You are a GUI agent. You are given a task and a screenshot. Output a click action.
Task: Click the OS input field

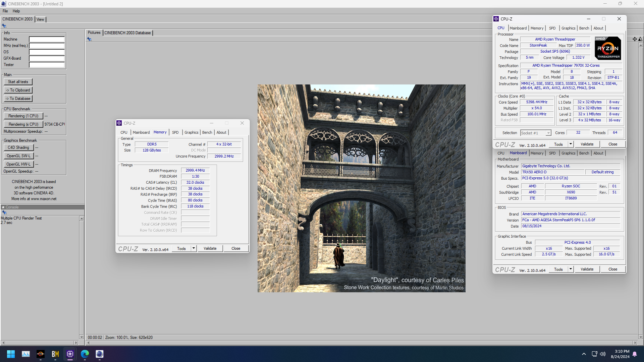pos(47,52)
